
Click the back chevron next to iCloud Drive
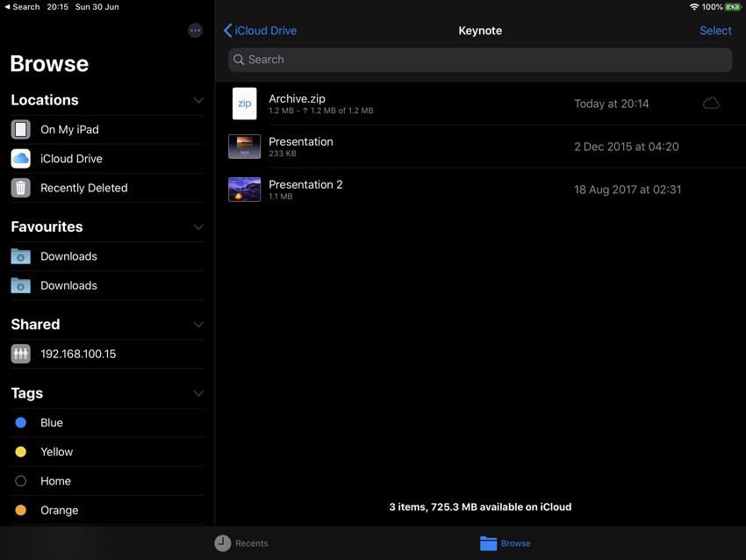click(x=228, y=31)
